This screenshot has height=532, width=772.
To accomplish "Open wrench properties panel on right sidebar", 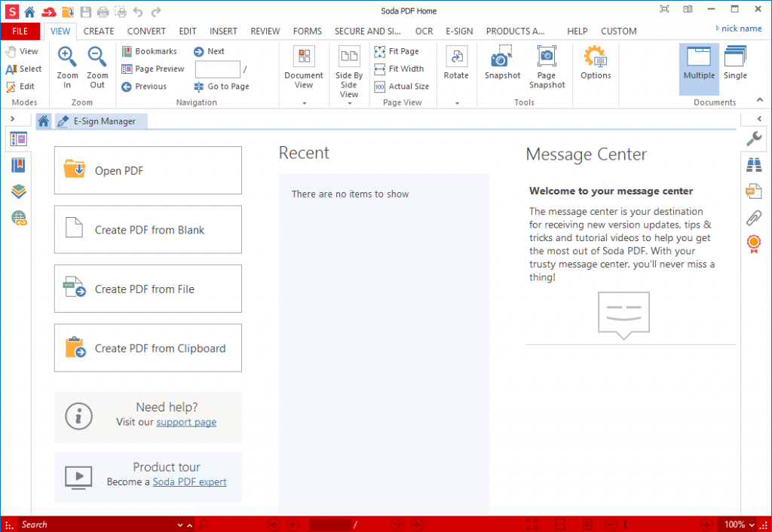I will coord(754,139).
